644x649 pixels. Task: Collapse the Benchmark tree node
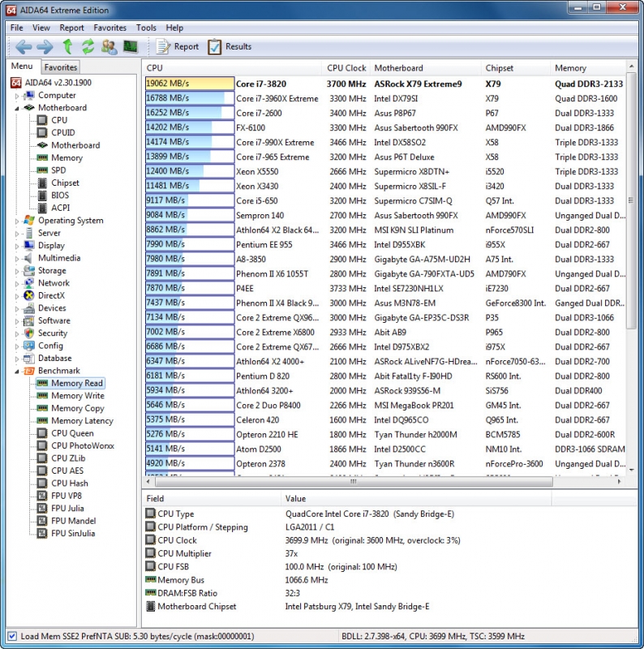point(17,372)
